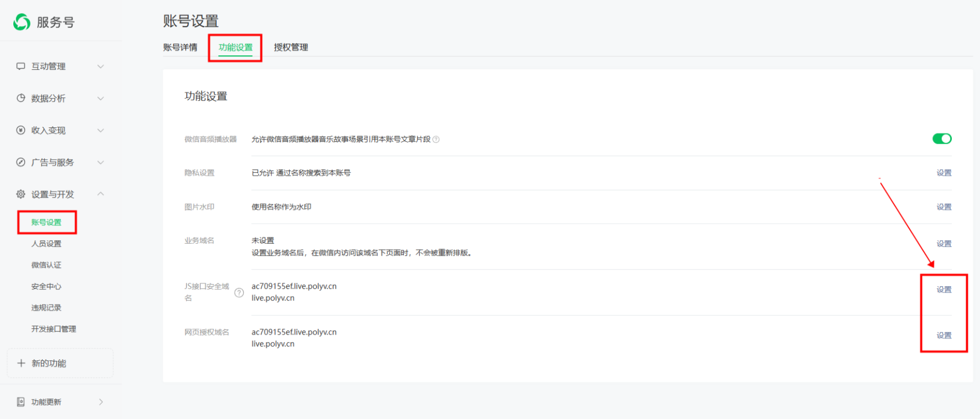
Task: Expand the 广告与服务 menu chevron
Action: coord(101,163)
